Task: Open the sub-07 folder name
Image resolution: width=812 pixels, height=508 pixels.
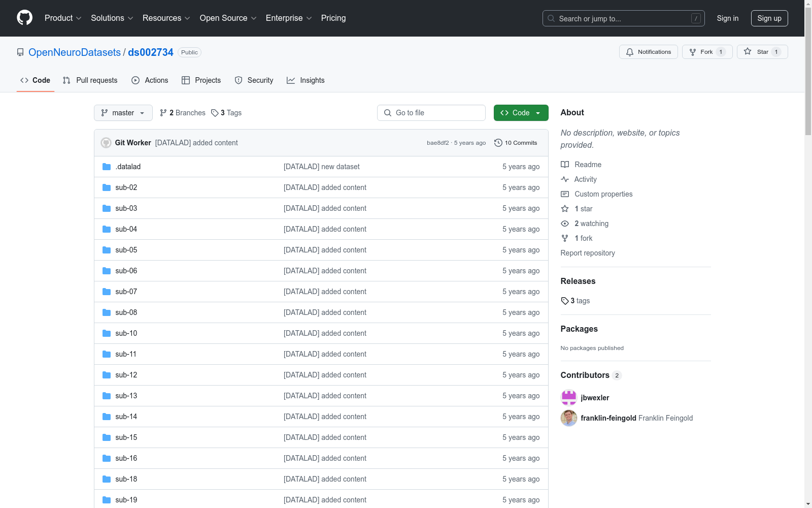Action: [126, 292]
